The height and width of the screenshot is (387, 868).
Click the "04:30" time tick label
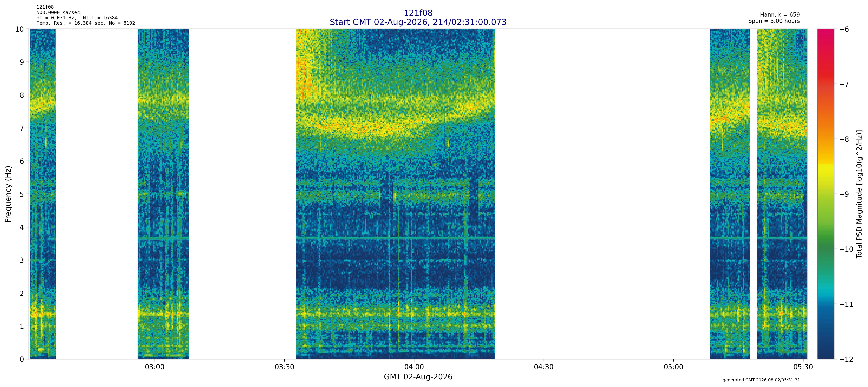click(544, 367)
